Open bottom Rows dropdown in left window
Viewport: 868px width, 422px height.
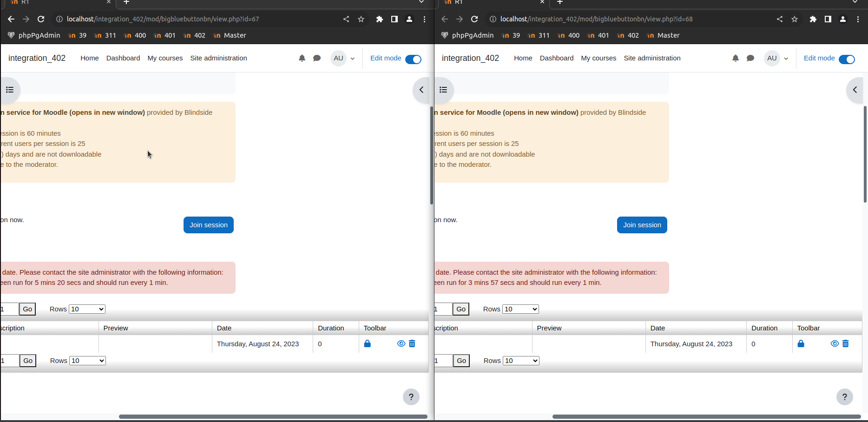(x=87, y=361)
